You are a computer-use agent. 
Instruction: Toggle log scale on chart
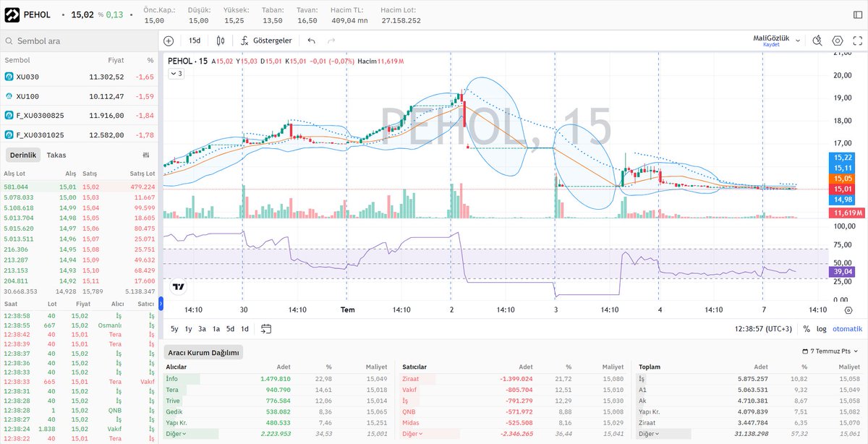822,328
